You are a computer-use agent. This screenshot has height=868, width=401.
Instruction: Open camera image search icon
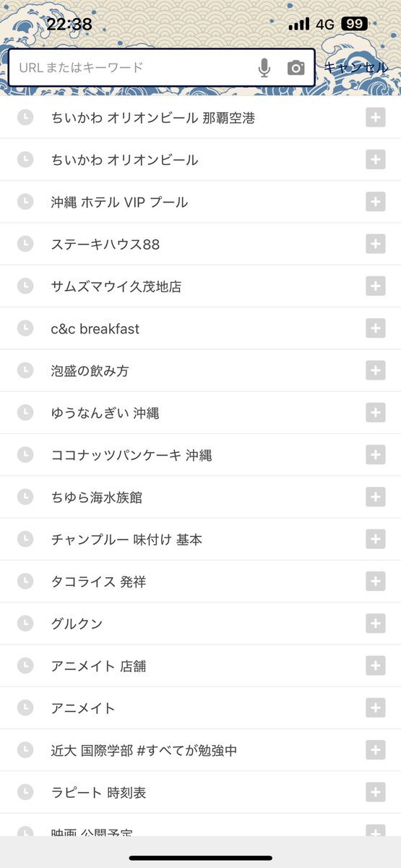pos(296,68)
